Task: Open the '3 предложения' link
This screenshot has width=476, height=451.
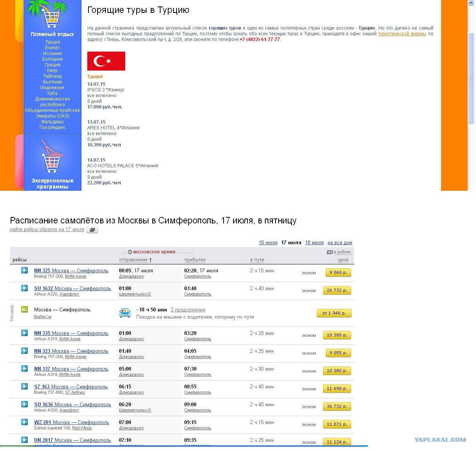Action: 188,310
